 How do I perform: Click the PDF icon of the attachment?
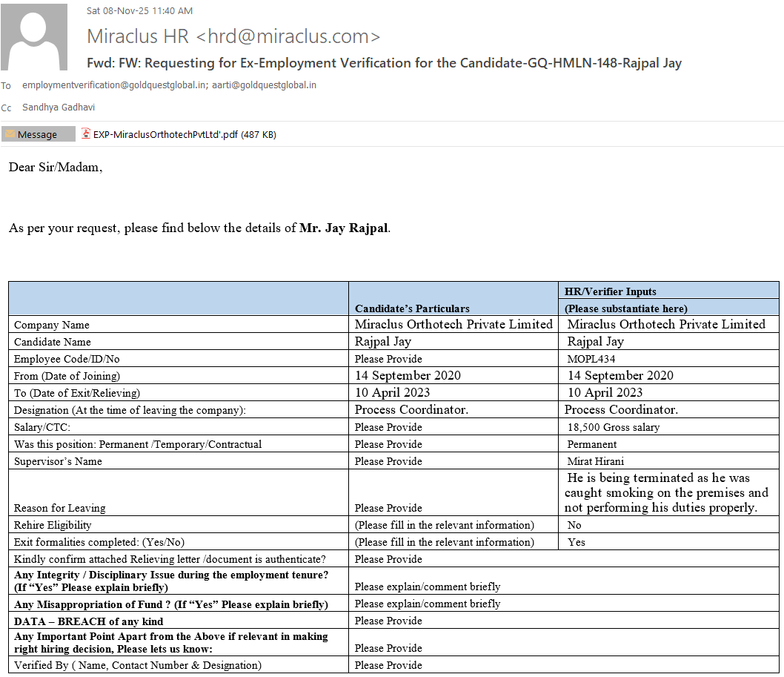(86, 133)
